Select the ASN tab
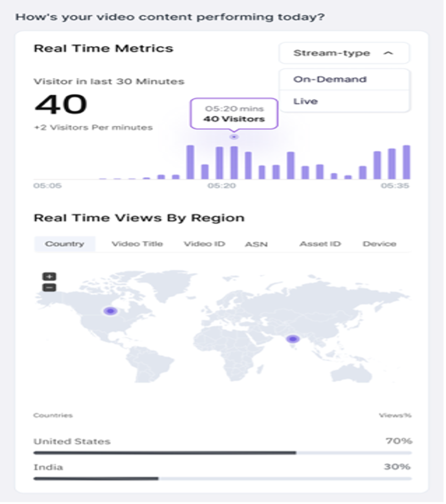Viewport: 446px width, 504px height. click(256, 244)
